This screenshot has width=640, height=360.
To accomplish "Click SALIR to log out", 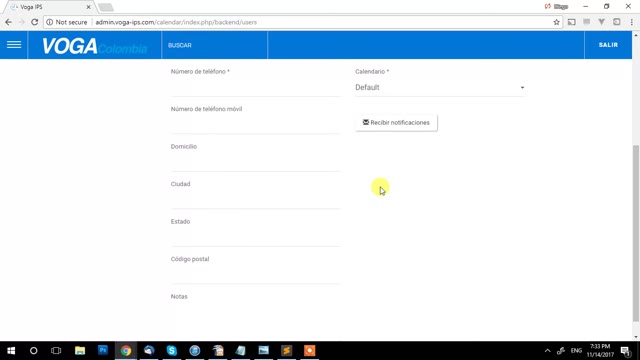I will (608, 45).
